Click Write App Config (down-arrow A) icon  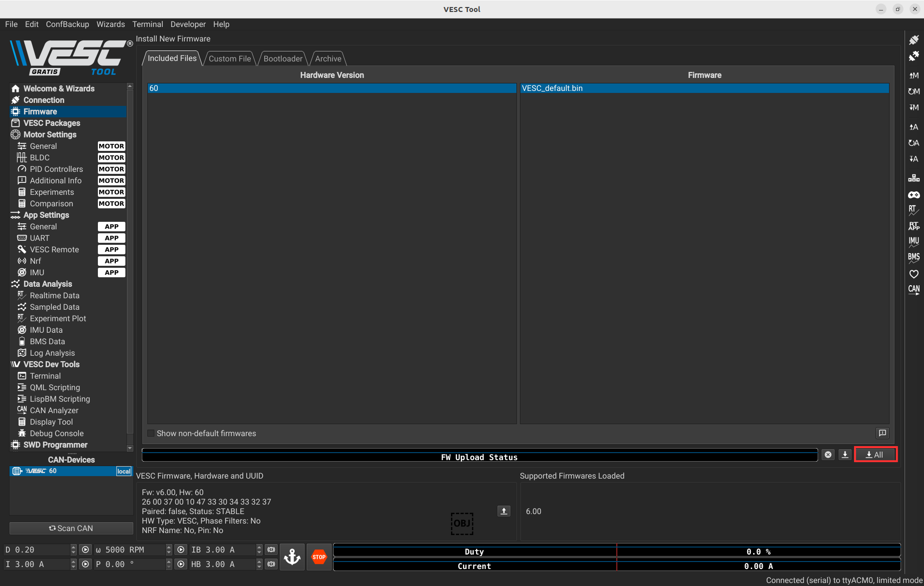(914, 159)
